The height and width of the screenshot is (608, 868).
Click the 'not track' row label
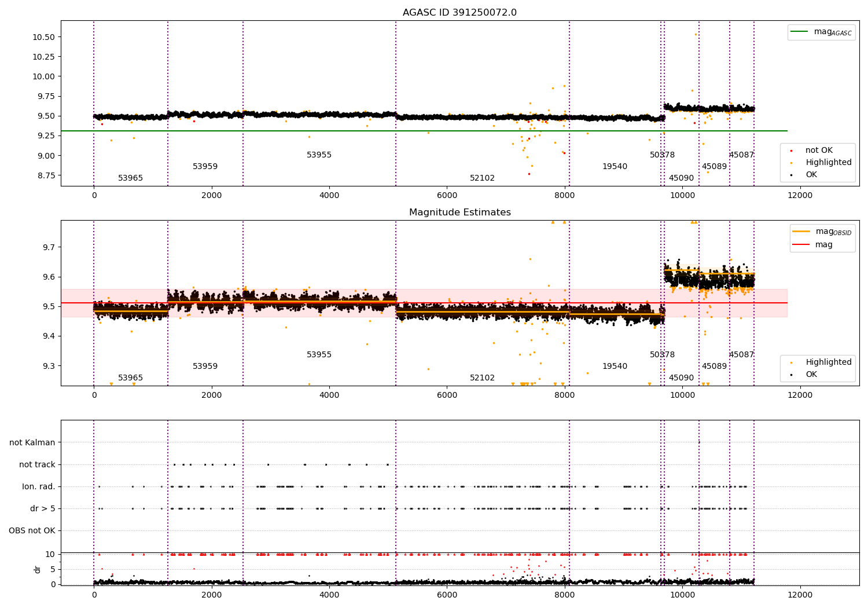[x=37, y=464]
